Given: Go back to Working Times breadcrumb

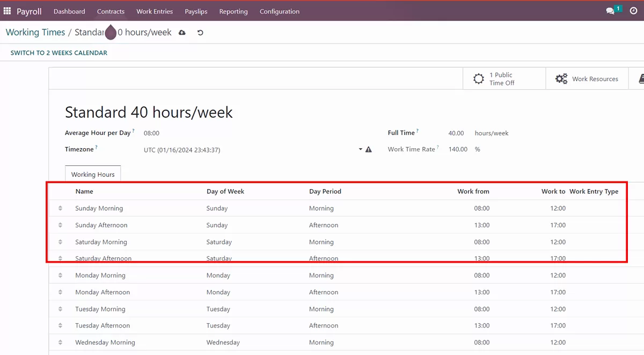Looking at the screenshot, I should [35, 32].
